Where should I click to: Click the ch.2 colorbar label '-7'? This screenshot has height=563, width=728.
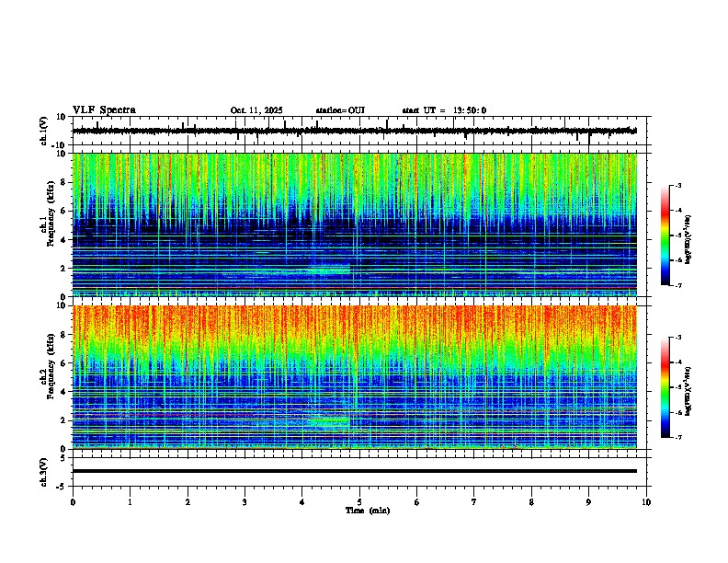pyautogui.click(x=677, y=438)
